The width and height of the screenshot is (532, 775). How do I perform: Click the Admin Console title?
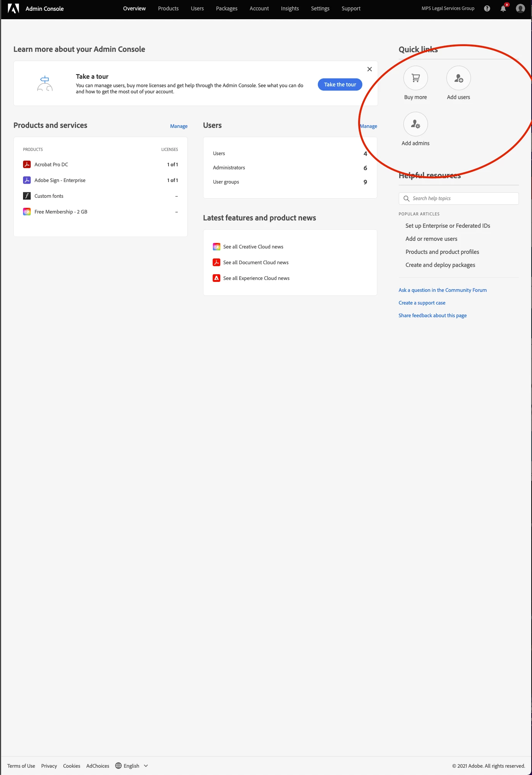click(45, 8)
